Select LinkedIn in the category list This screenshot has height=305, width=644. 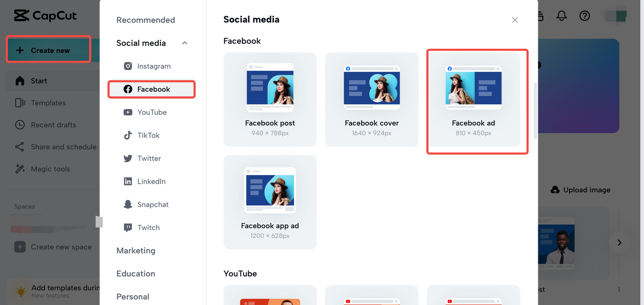[x=151, y=181]
